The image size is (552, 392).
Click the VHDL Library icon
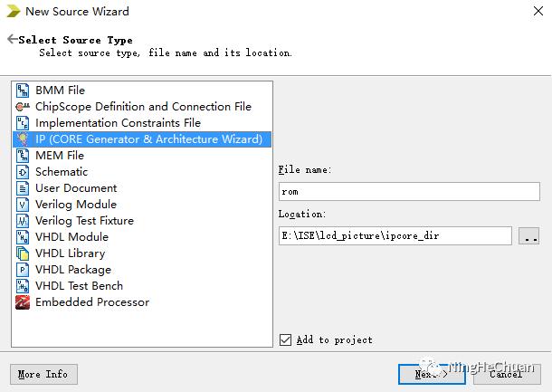[x=23, y=253]
